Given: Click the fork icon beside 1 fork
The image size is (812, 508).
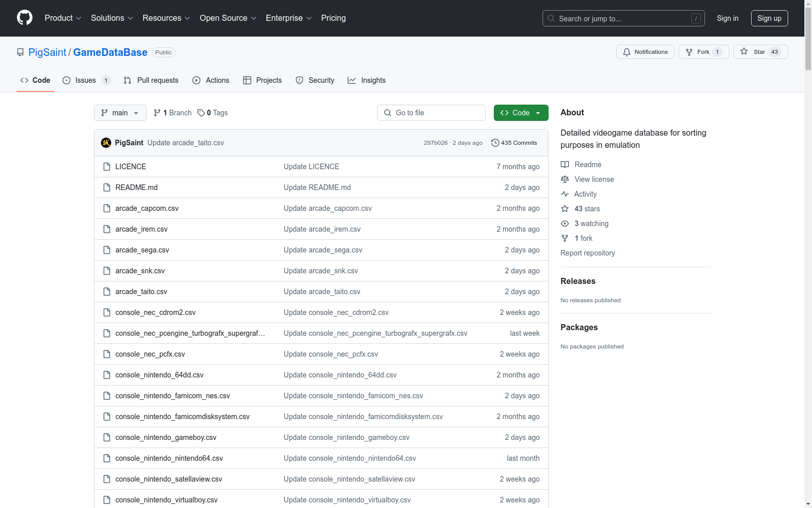Looking at the screenshot, I should click(565, 238).
